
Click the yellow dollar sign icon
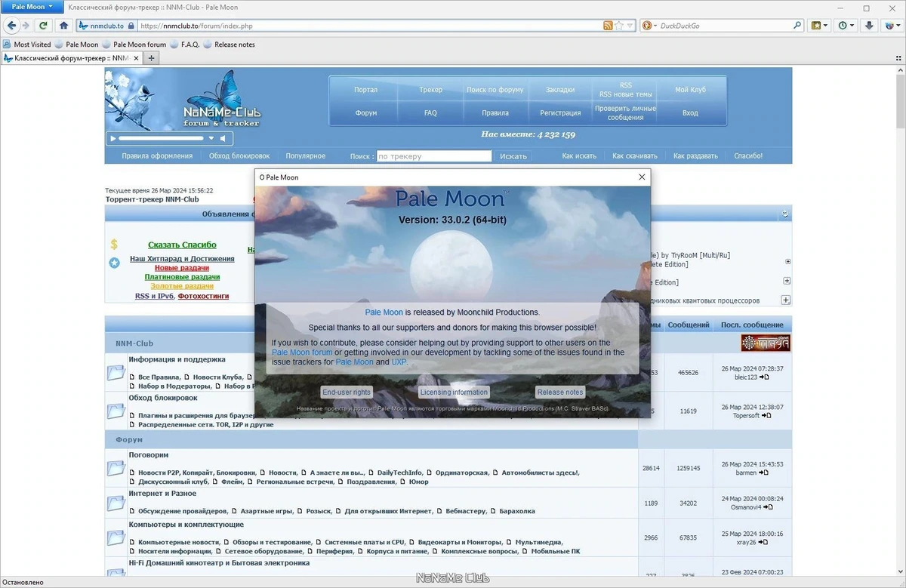(114, 245)
